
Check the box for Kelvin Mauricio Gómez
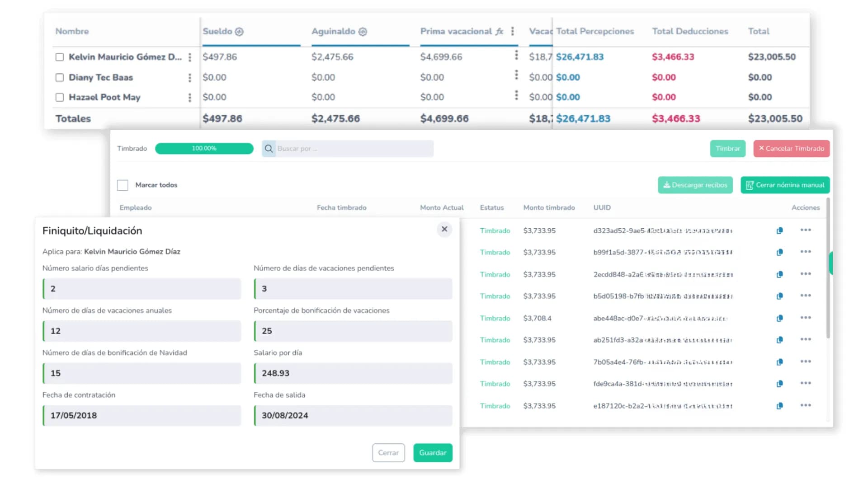coord(60,57)
